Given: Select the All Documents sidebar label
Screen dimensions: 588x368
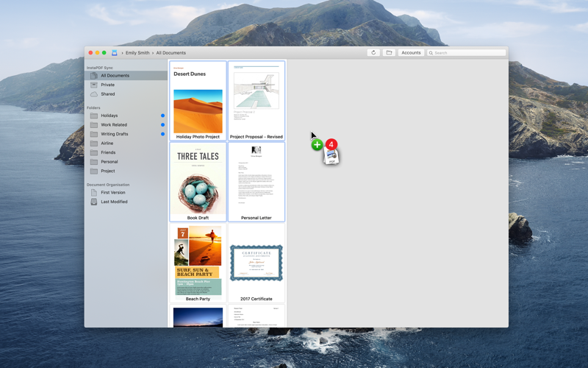Looking at the screenshot, I should [115, 76].
